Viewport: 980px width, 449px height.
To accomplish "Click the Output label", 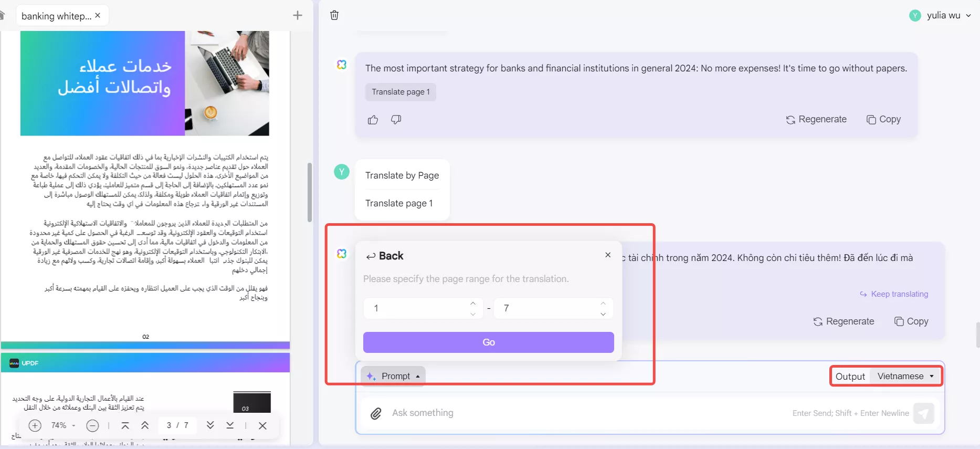I will coord(850,377).
